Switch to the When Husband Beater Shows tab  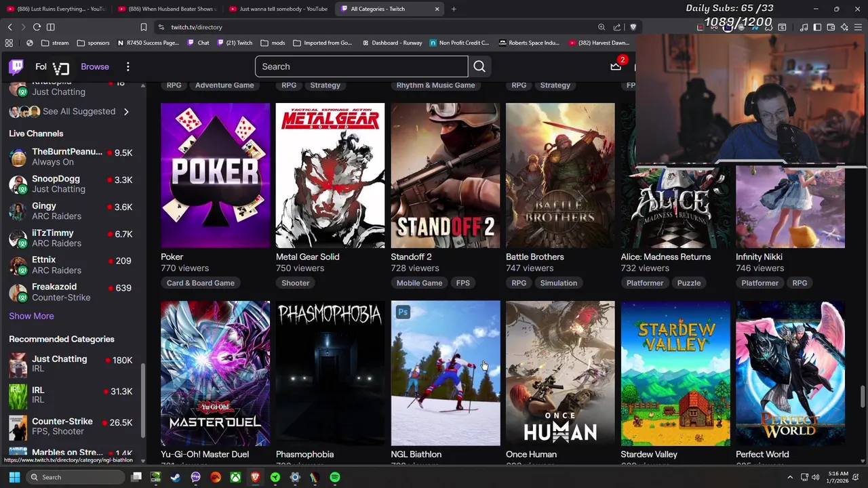(166, 9)
